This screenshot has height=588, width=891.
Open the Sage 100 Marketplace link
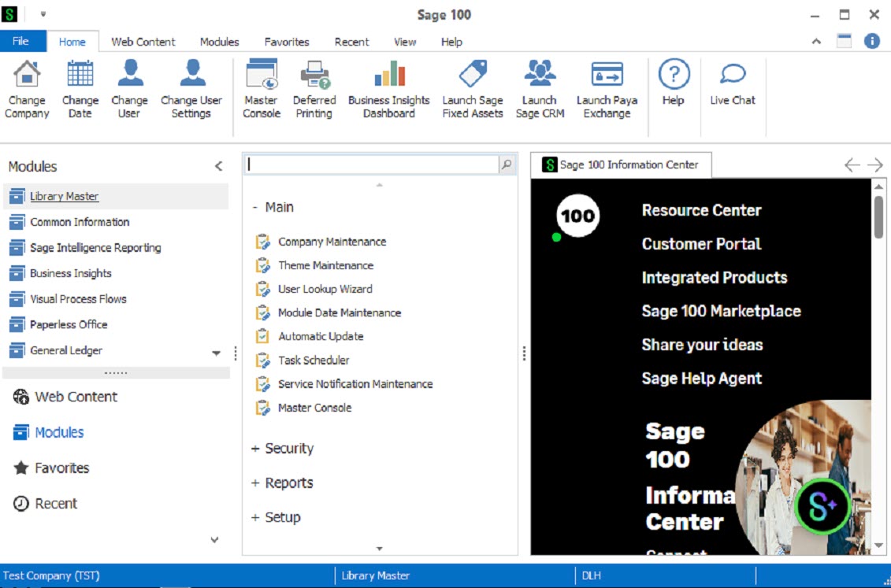coord(721,311)
